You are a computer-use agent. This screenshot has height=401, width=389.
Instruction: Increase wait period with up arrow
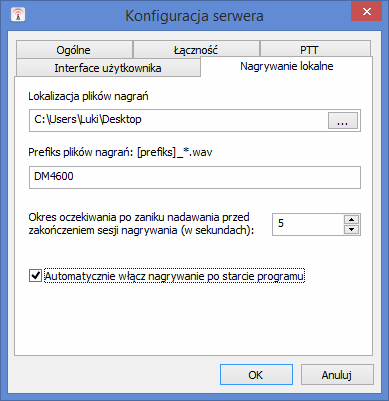(x=351, y=219)
